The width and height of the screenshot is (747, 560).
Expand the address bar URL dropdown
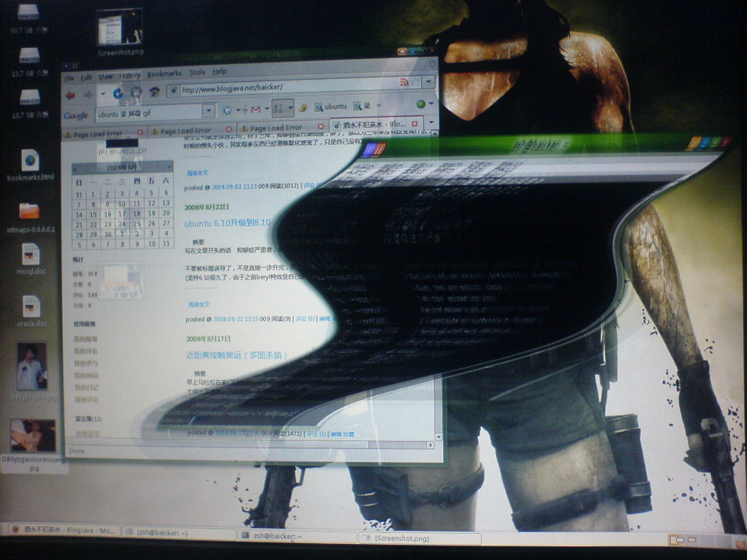(429, 82)
